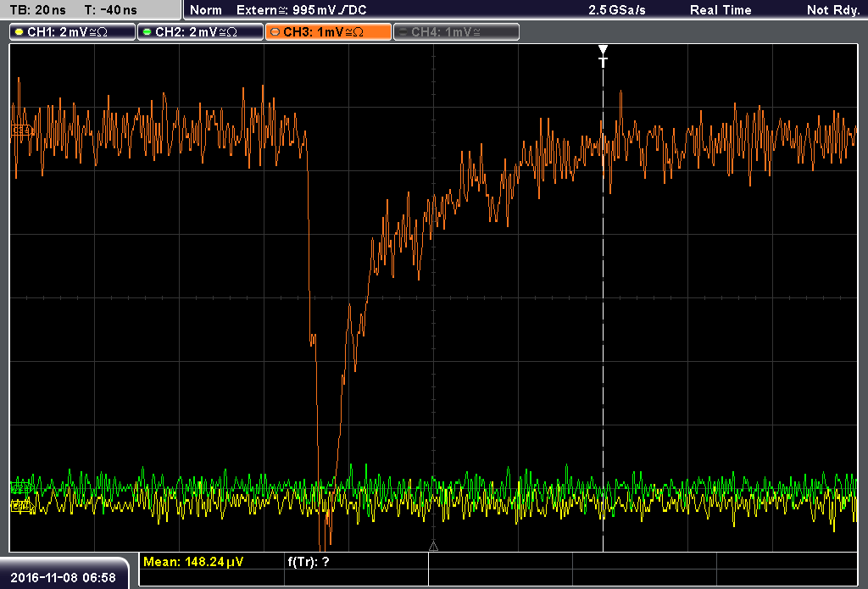Click the Mean: 148.24 µV measurement
The height and width of the screenshot is (589, 868).
tap(193, 562)
